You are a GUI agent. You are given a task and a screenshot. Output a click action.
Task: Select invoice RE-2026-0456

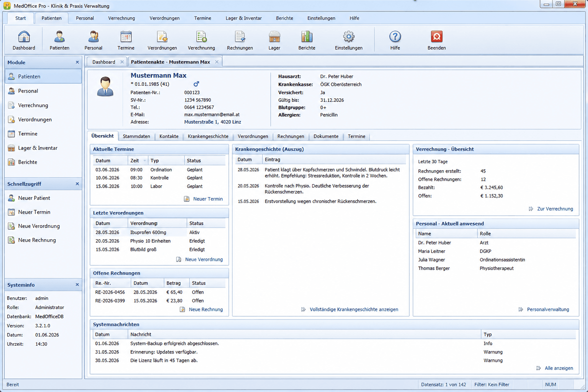(x=159, y=292)
